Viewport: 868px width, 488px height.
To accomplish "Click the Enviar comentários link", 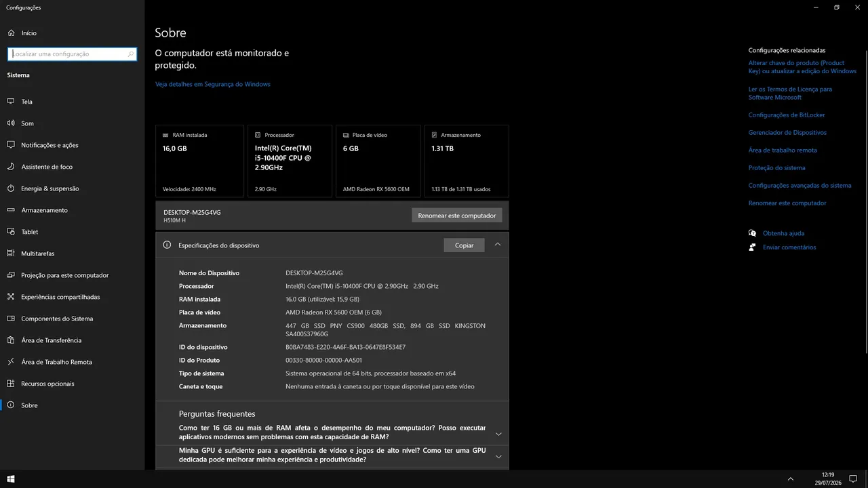I will tap(789, 247).
